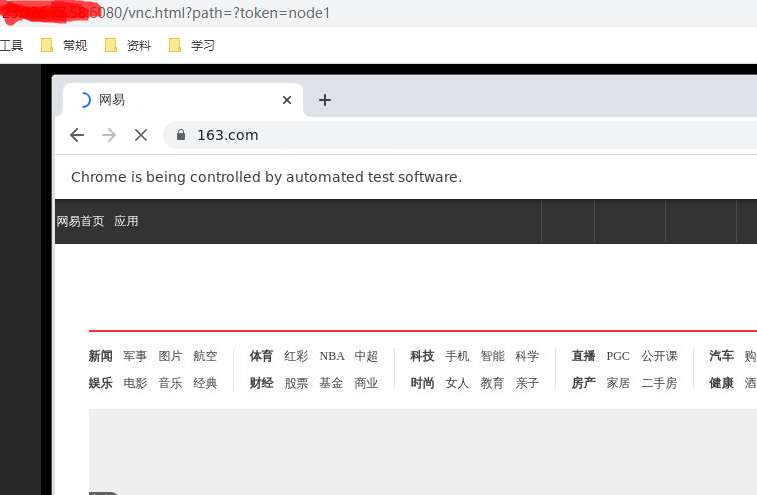Open the 公开课 link
Viewport: 757px width, 495px height.
point(659,356)
